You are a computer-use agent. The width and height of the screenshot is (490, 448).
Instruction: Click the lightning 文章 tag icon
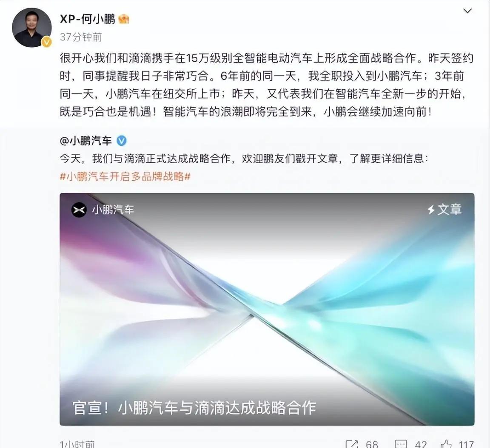431,210
